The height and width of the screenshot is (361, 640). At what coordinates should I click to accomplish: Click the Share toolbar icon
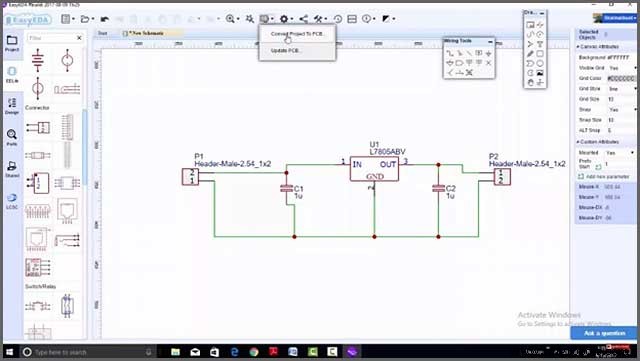[303, 19]
